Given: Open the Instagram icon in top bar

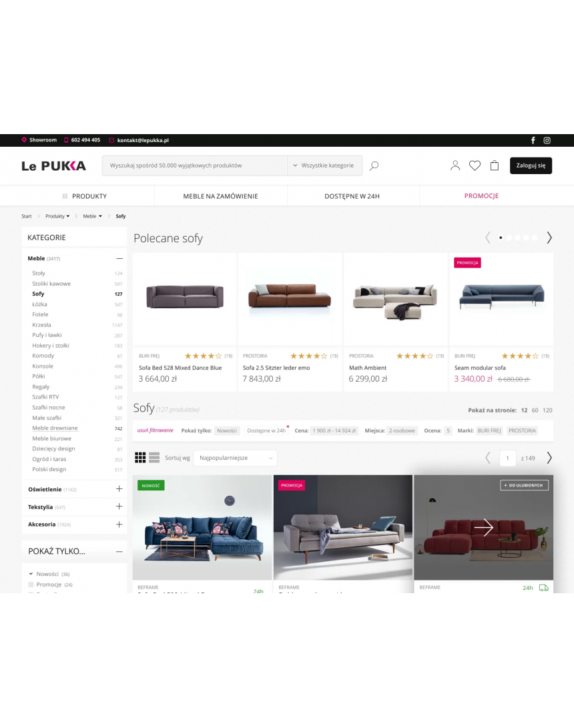Looking at the screenshot, I should (547, 140).
